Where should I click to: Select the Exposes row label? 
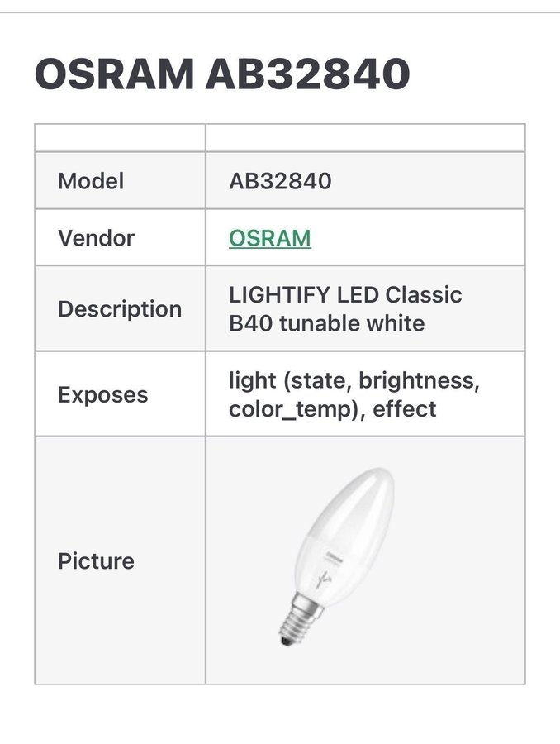click(103, 394)
